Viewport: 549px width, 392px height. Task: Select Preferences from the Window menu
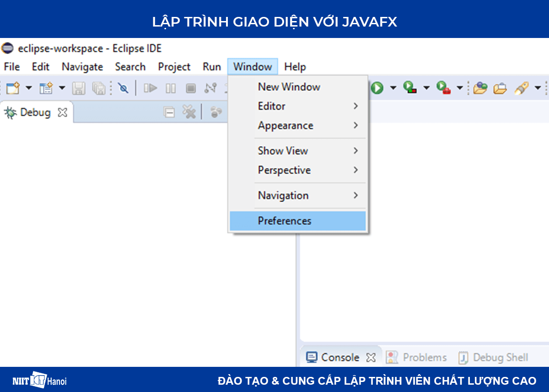coord(285,220)
